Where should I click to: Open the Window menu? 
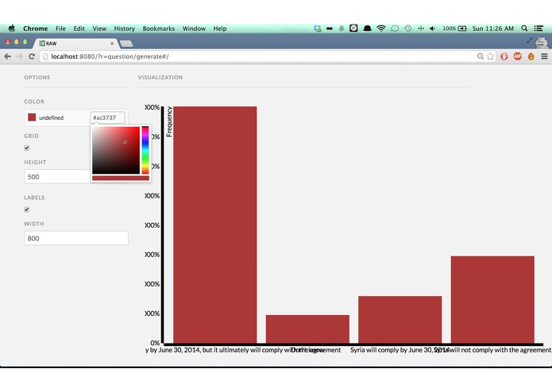[x=194, y=29]
